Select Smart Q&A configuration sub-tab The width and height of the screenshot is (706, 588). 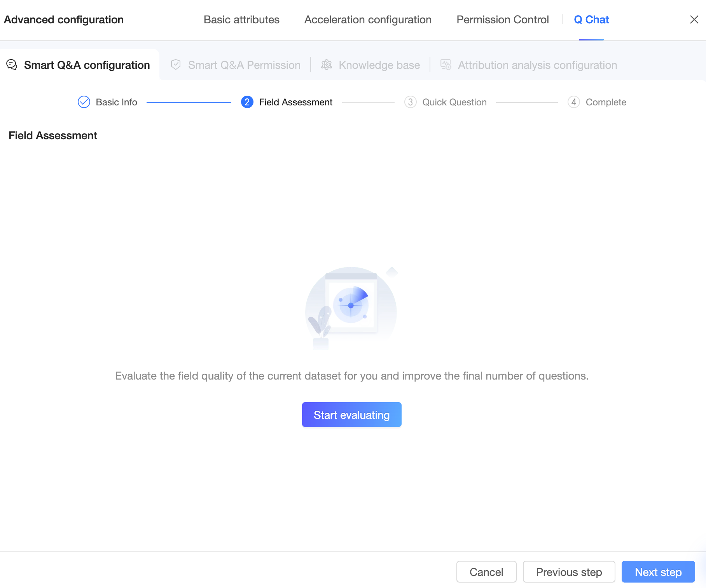[79, 65]
